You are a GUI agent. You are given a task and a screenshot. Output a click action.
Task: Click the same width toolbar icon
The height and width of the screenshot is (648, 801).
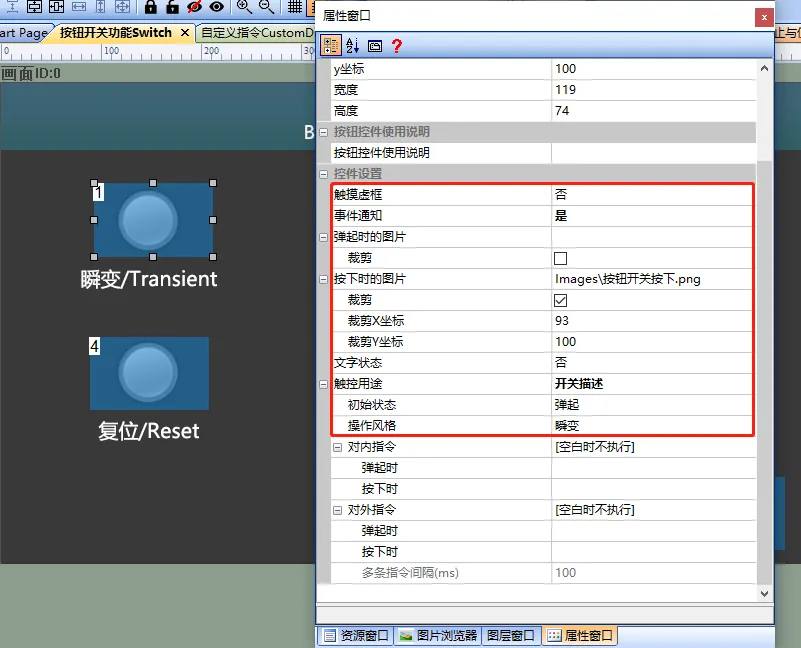(x=79, y=6)
